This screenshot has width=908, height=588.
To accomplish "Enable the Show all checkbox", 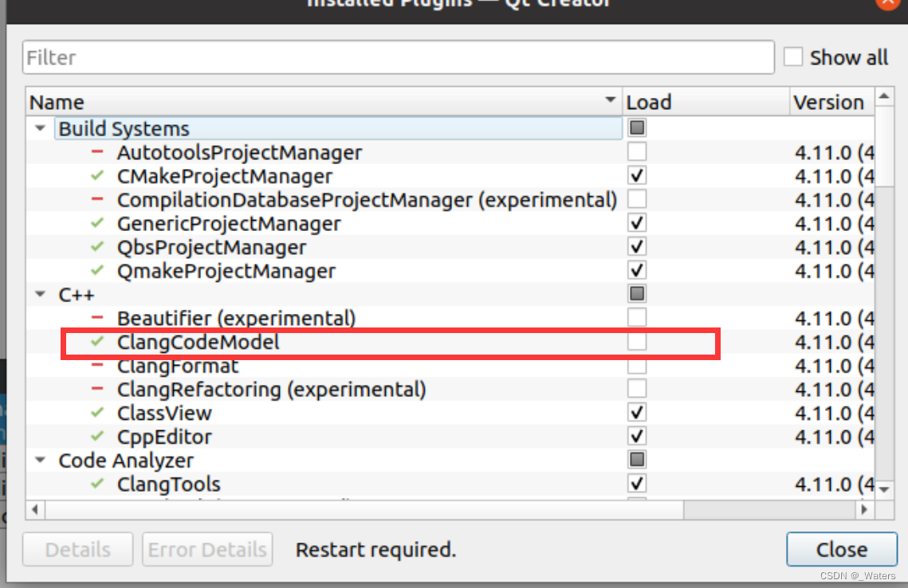I will [x=793, y=57].
